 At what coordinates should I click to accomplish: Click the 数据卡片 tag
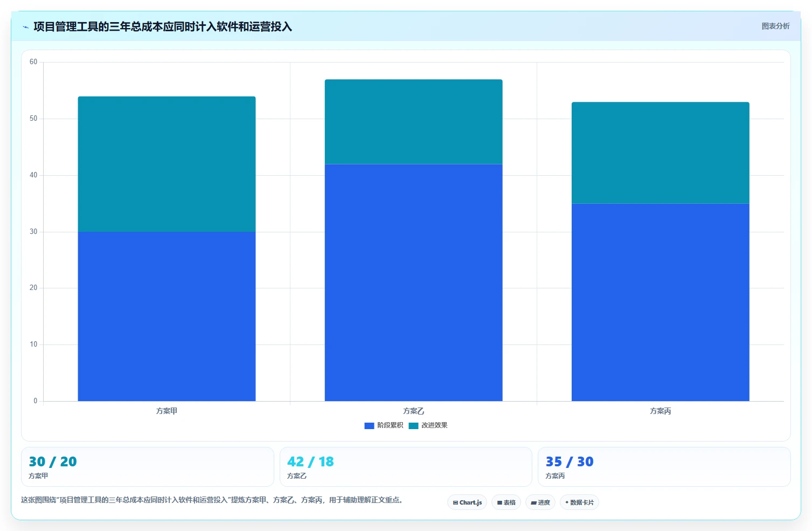(579, 502)
